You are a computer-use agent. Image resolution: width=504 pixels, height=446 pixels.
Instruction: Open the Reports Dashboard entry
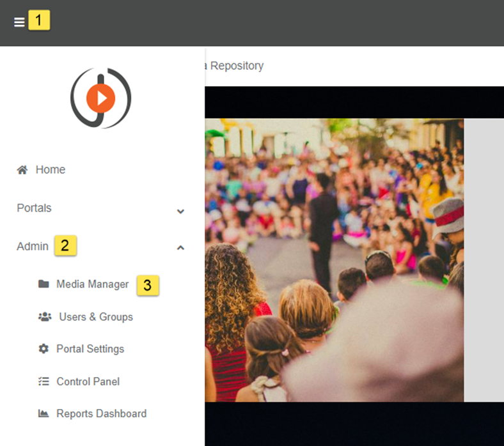point(102,413)
